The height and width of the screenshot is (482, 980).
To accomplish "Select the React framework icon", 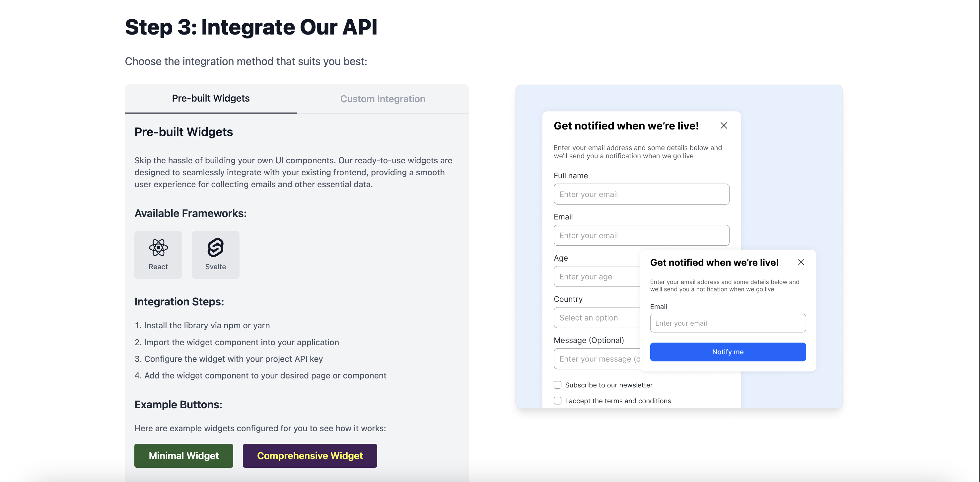I will click(158, 248).
